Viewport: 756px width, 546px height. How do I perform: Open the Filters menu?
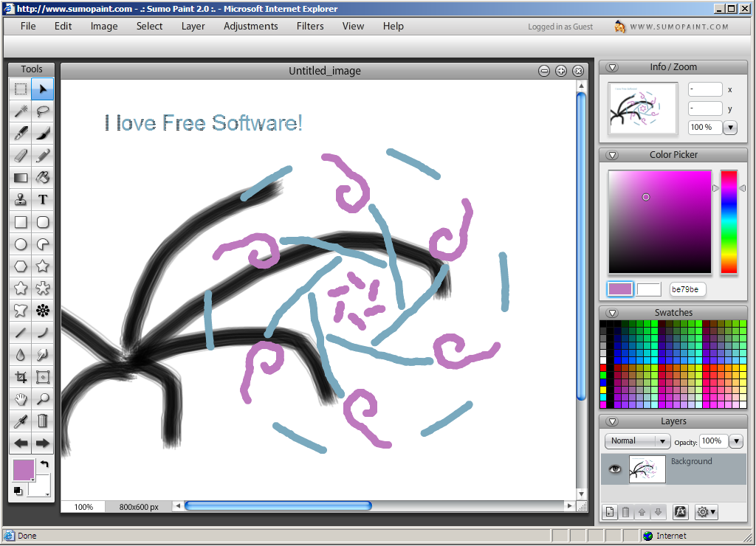310,26
